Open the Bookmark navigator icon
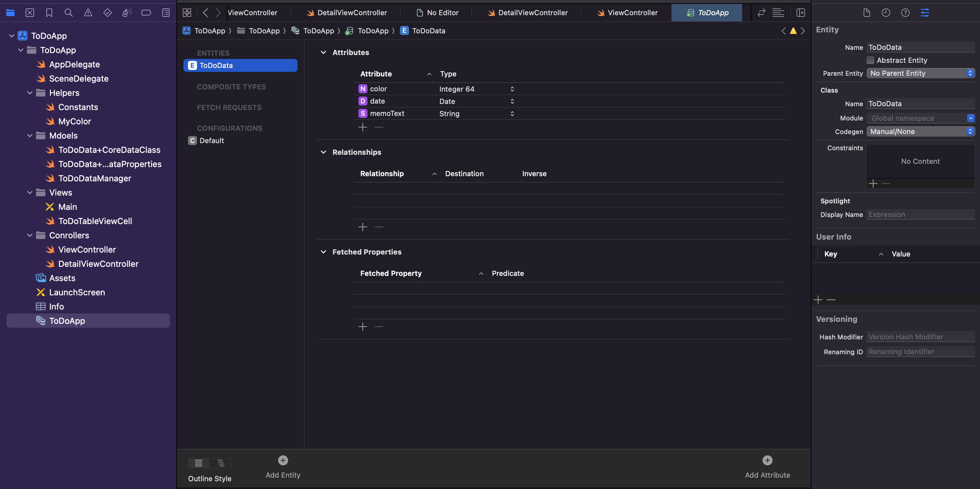Viewport: 980px width, 489px height. tap(49, 13)
